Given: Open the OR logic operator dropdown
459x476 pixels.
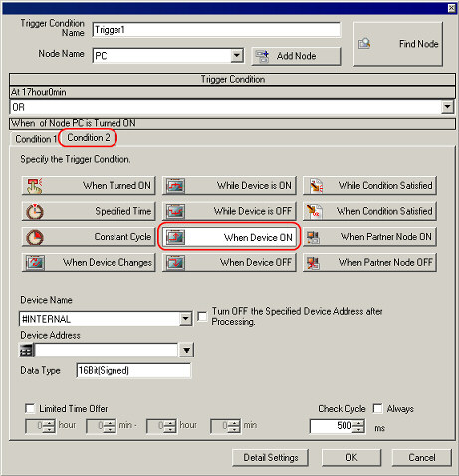Looking at the screenshot, I should click(447, 107).
